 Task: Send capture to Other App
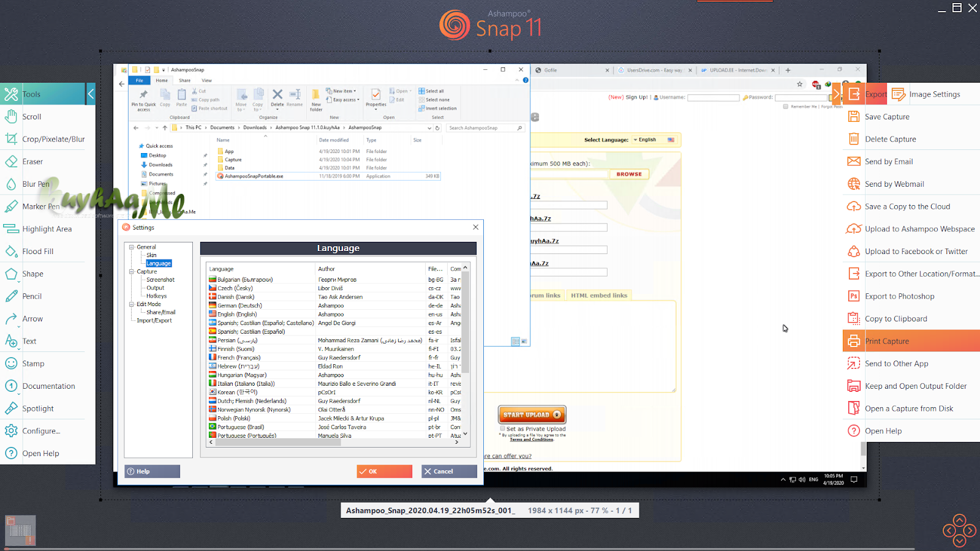(911, 364)
